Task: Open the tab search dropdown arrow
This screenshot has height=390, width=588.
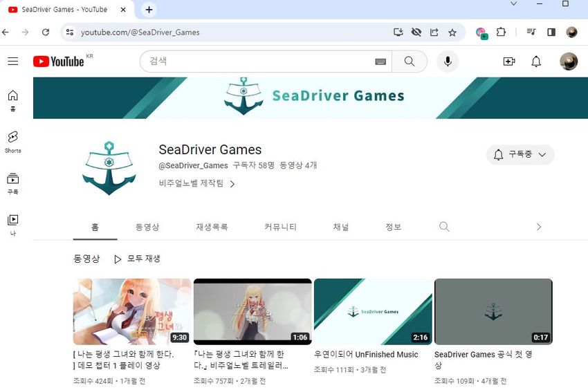Action: (x=514, y=3)
